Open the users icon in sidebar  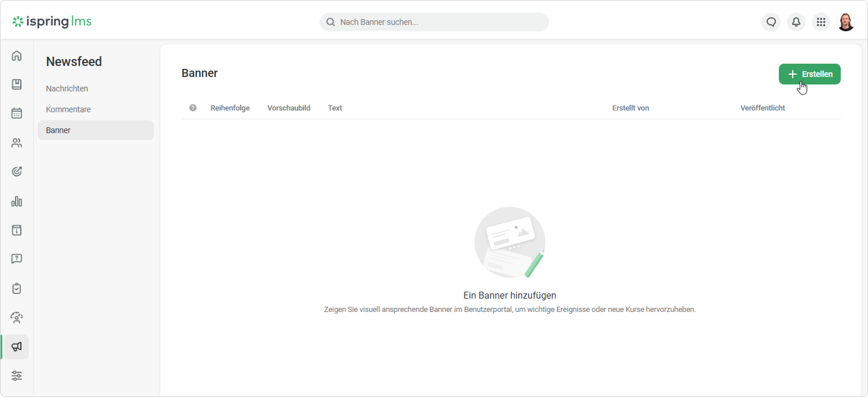coord(17,143)
